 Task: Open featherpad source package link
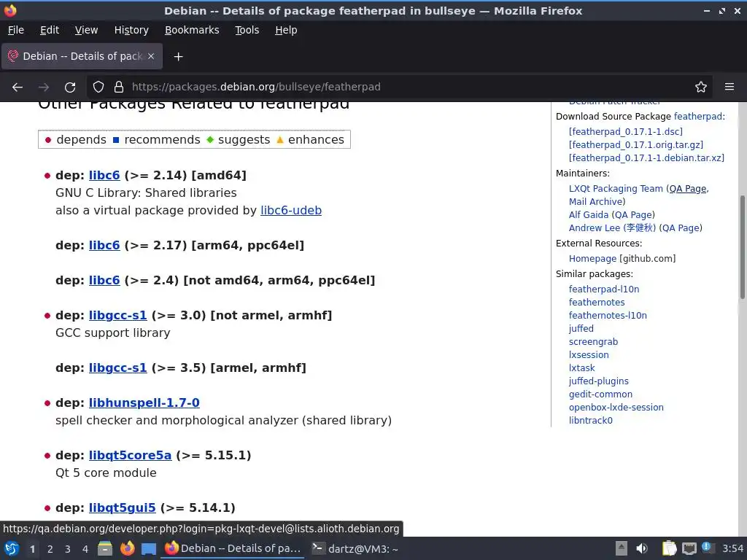(698, 116)
